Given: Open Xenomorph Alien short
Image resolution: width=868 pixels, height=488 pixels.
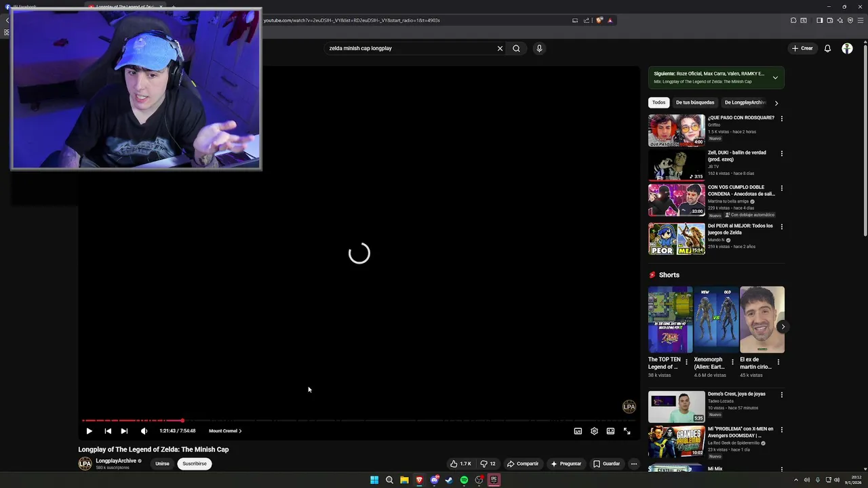Looking at the screenshot, I should [716, 319].
